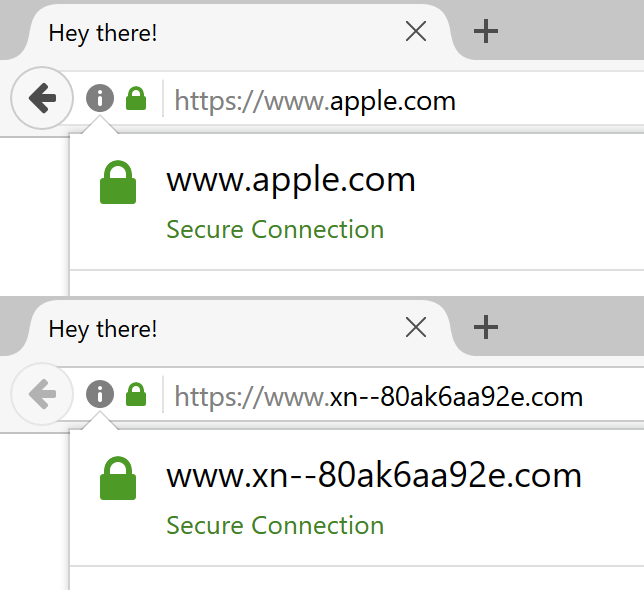Close the top 'Hey there!' tab
The image size is (644, 590).
pyautogui.click(x=416, y=32)
